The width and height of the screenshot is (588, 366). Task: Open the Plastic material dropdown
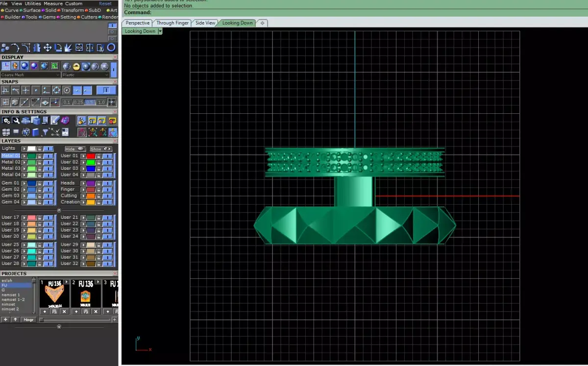(85, 75)
